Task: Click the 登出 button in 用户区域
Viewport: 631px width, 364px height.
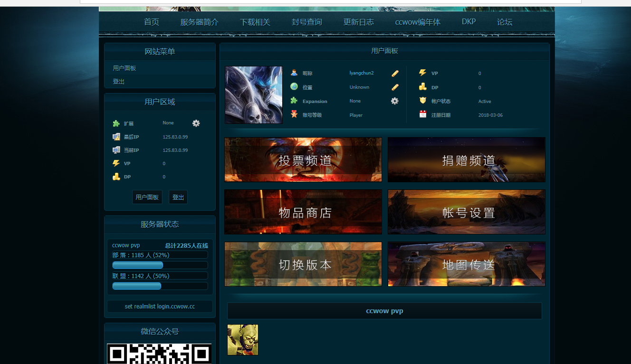Action: coord(178,197)
